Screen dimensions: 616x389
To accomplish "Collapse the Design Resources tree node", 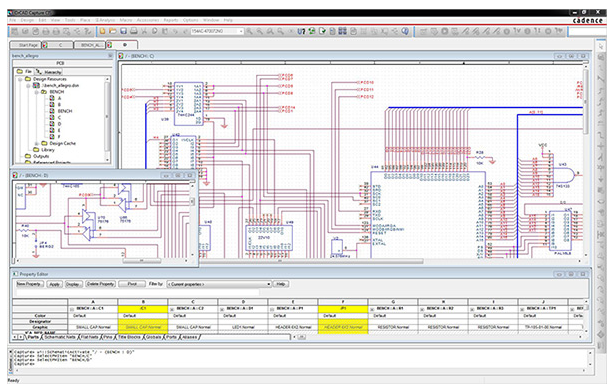I will tap(20, 79).
